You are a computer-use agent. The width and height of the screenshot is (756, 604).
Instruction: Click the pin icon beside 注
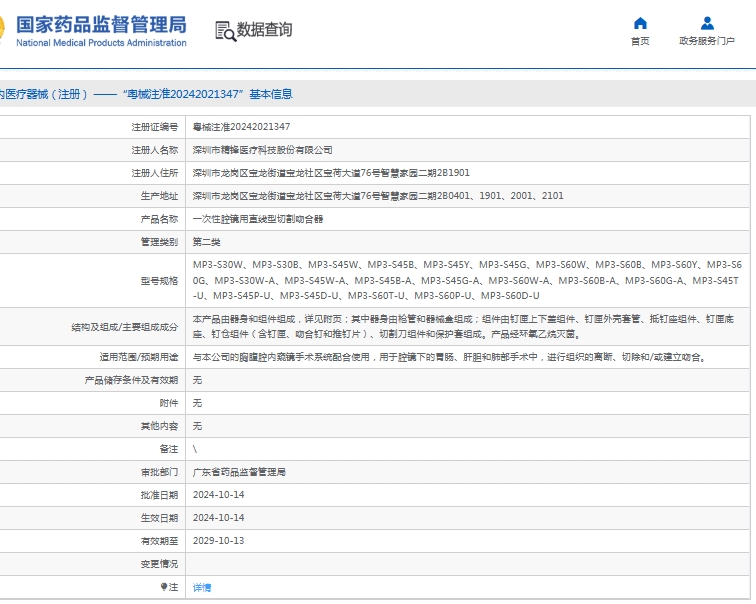click(x=163, y=587)
